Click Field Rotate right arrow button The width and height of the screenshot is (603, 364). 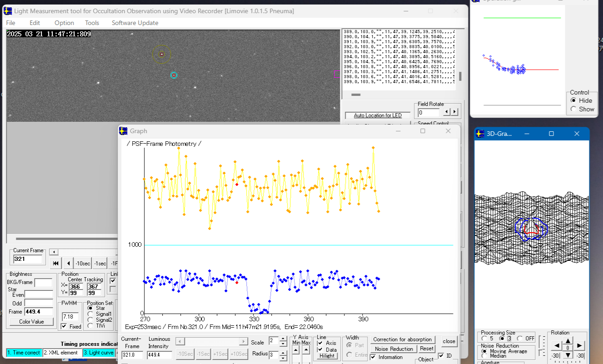(x=454, y=112)
